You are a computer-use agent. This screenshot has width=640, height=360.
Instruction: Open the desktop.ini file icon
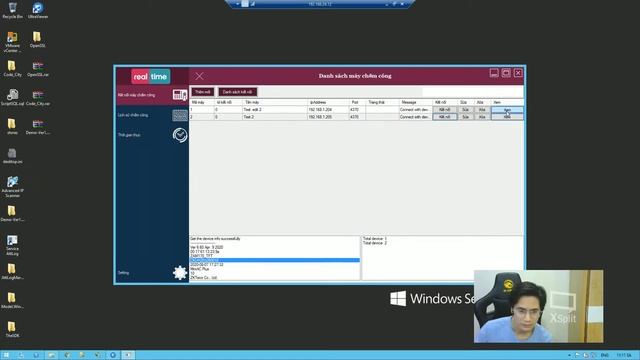click(12, 156)
